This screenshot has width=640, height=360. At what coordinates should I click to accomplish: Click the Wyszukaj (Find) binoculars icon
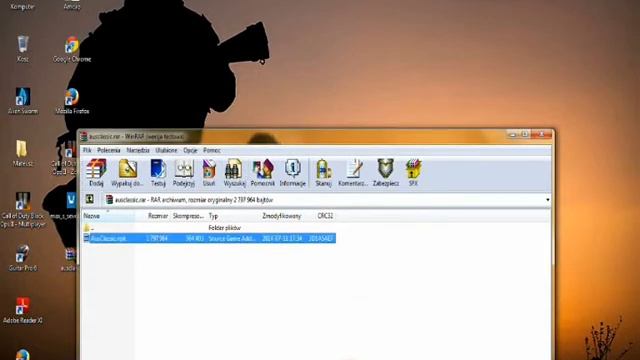coord(234,173)
